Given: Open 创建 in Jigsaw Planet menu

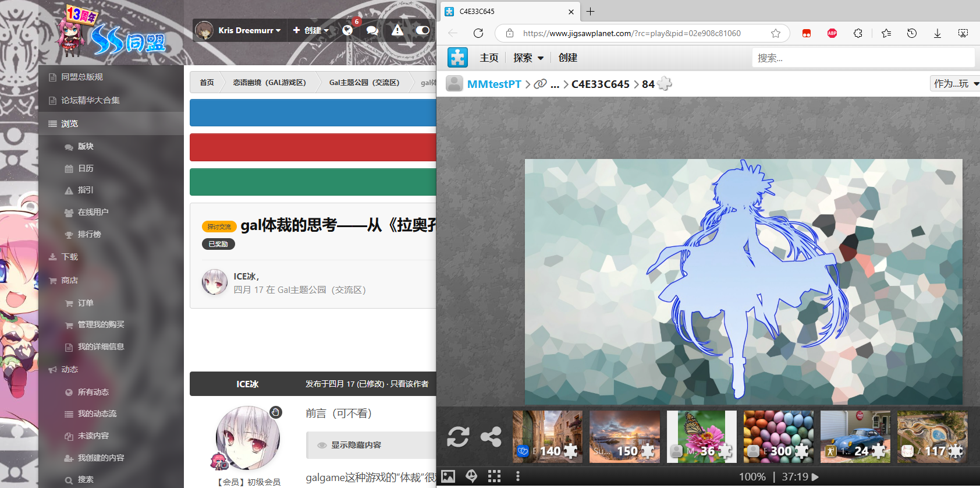Looking at the screenshot, I should point(567,58).
